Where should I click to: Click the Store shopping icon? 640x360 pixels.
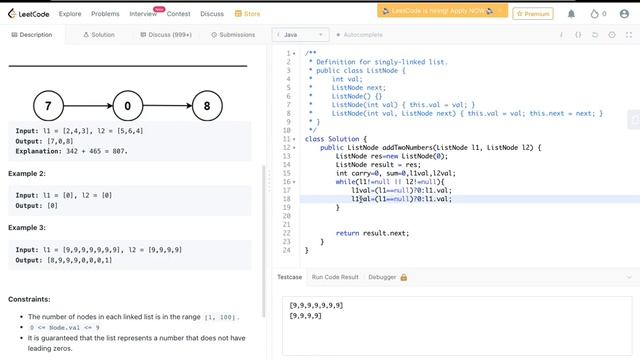[x=238, y=14]
